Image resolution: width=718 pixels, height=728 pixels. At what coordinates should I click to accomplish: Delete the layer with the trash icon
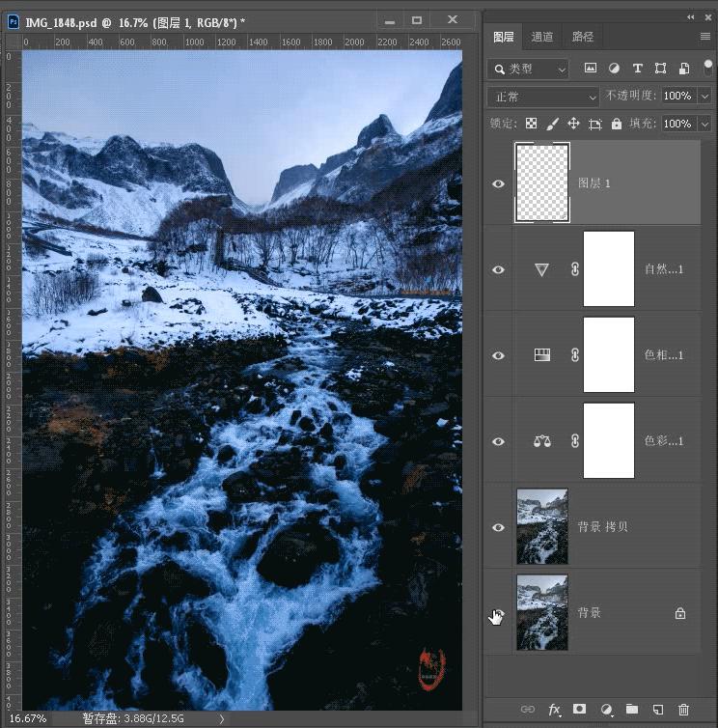683,710
